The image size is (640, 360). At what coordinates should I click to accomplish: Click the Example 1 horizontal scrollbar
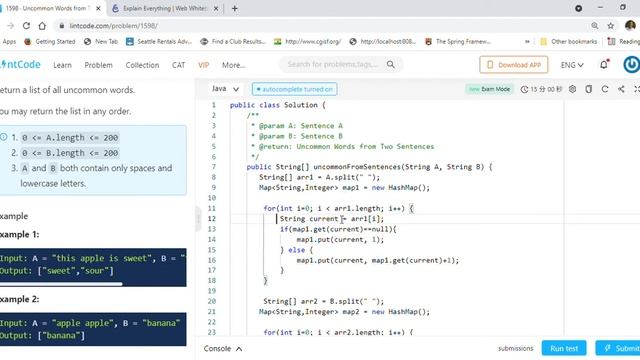(x=61, y=284)
